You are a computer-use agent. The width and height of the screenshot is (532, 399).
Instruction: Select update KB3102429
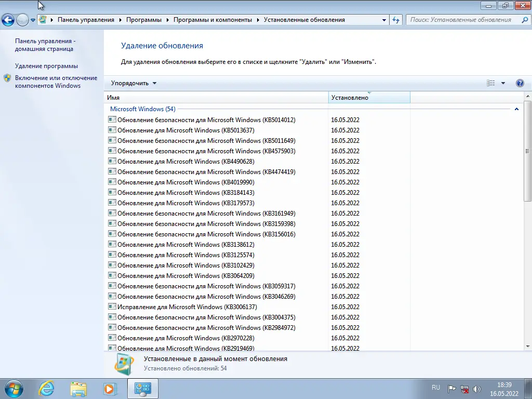(x=186, y=265)
